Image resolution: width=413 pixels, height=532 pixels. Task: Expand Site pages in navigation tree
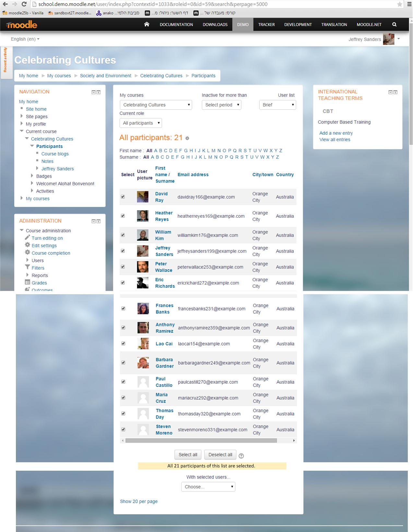pyautogui.click(x=21, y=116)
